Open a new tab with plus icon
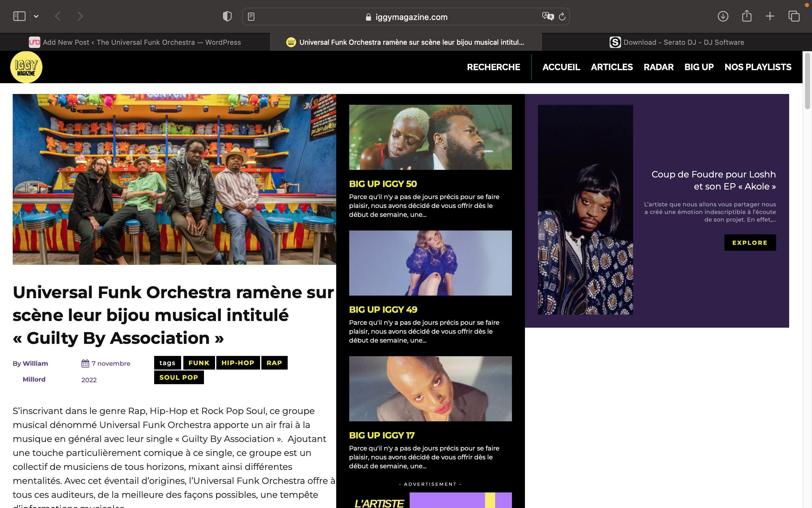Screen dimensions: 812x508 coord(770,16)
